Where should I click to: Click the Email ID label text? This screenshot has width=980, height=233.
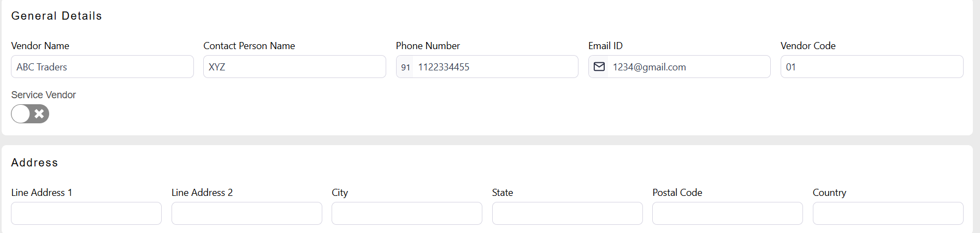pyautogui.click(x=605, y=46)
